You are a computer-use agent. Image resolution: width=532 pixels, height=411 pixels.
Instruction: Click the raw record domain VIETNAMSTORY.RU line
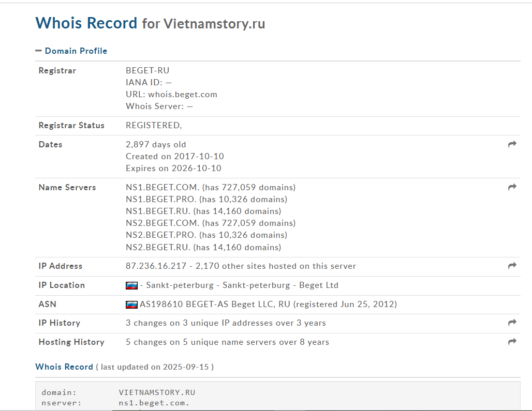[119, 392]
